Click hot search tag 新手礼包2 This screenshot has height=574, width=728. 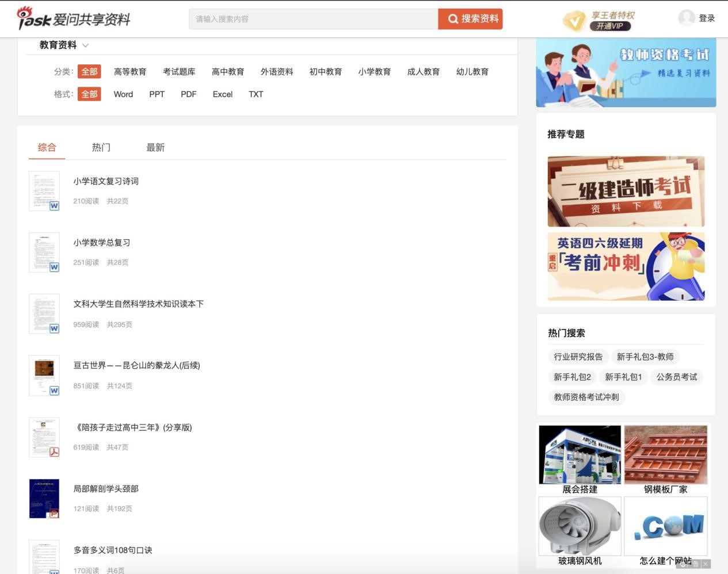(x=573, y=377)
